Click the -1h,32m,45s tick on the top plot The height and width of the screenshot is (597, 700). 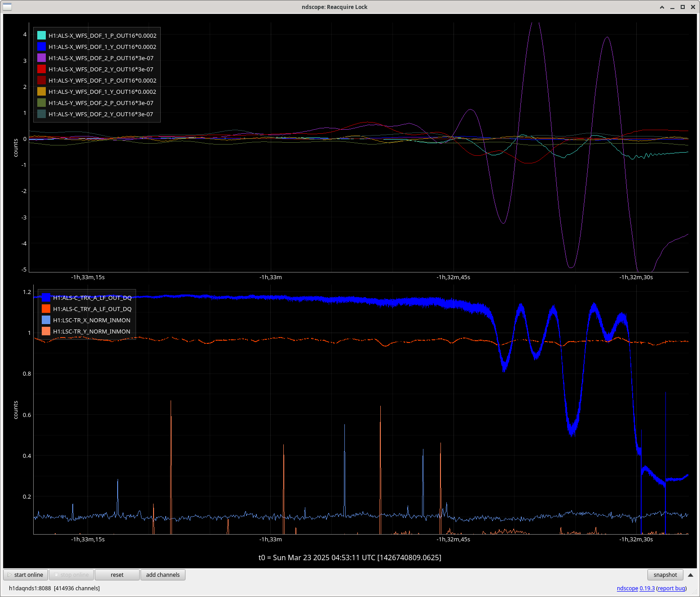(453, 277)
